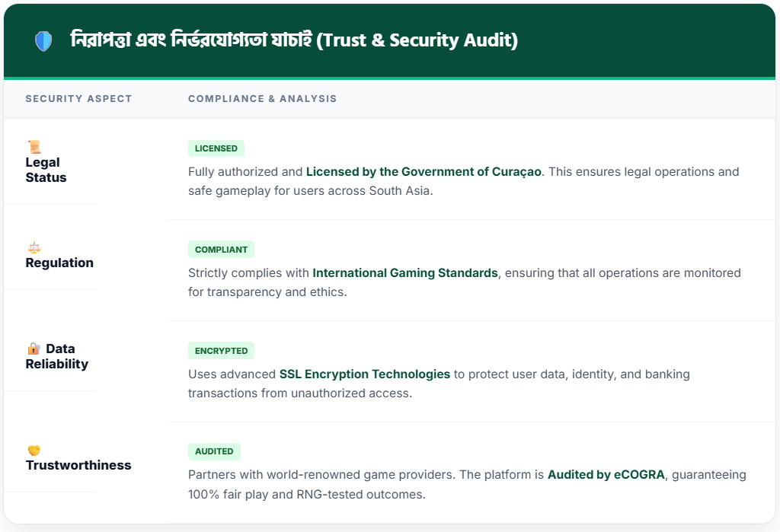Open 'Licensed by the Government of Curaçao' text

[x=424, y=172]
